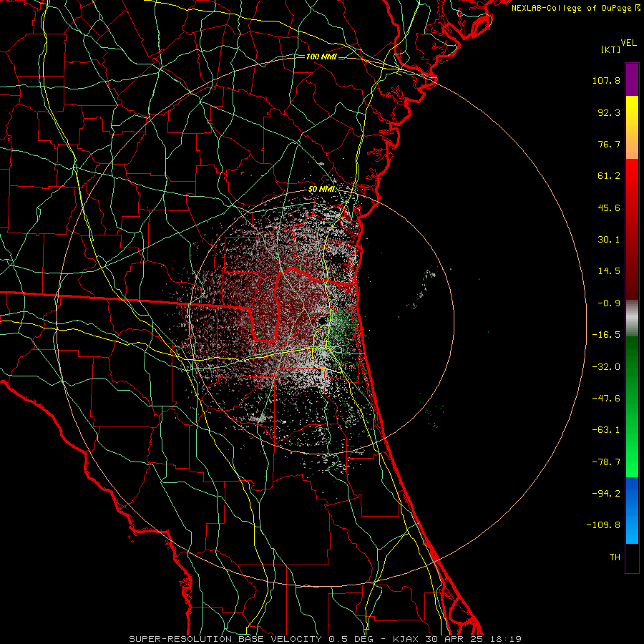Click the [KT] units label
This screenshot has height=644, width=644.
tap(610, 49)
